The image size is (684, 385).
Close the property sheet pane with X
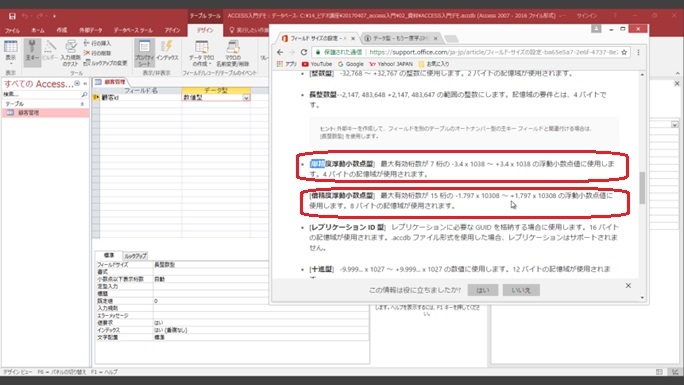(x=677, y=83)
